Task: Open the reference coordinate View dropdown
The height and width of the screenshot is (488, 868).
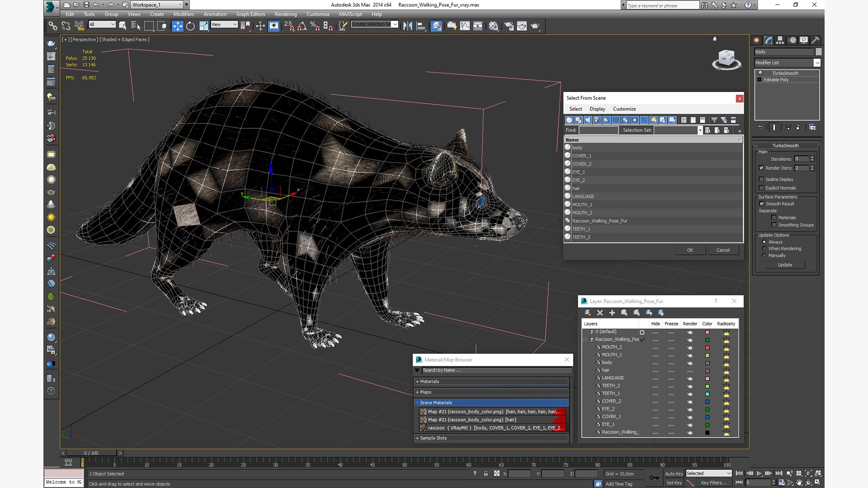Action: click(x=224, y=24)
